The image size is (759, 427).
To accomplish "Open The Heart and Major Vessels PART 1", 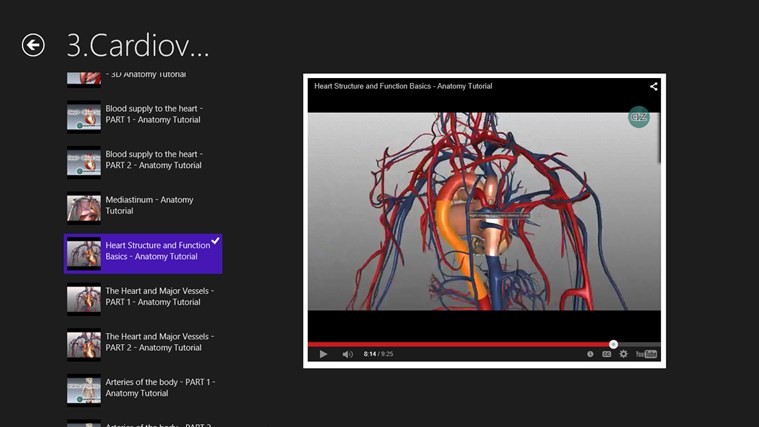I will (159, 296).
